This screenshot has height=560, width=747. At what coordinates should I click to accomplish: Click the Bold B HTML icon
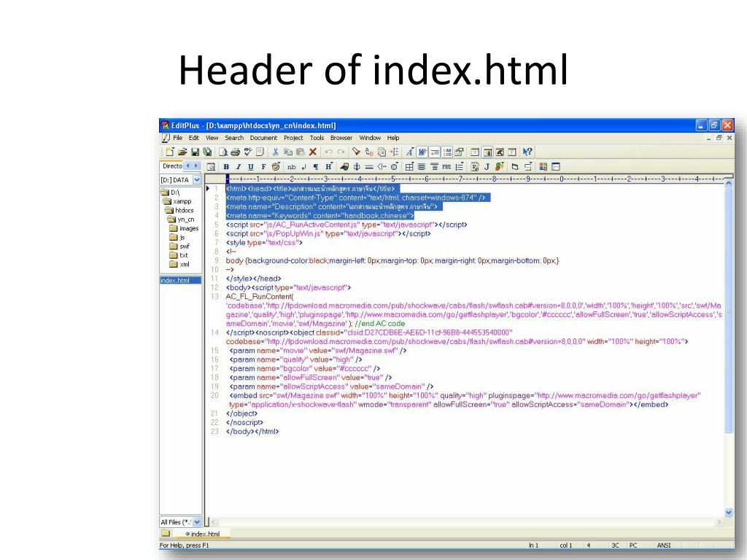click(x=226, y=167)
